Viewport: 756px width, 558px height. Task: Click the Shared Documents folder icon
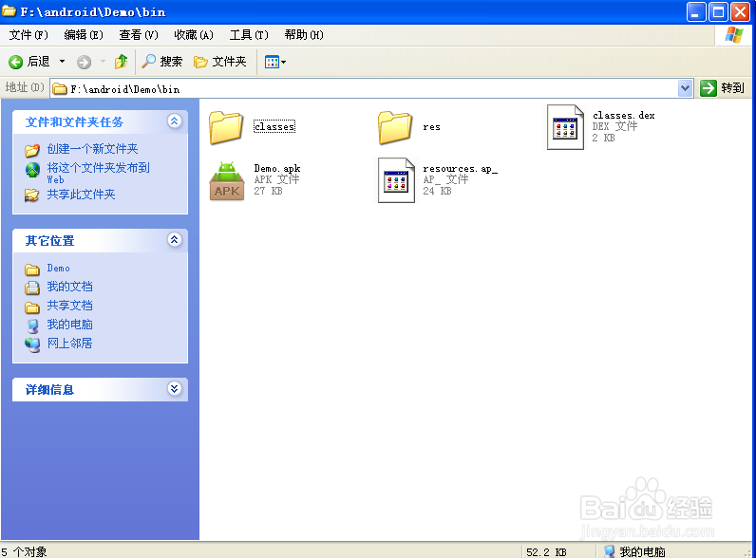32,307
